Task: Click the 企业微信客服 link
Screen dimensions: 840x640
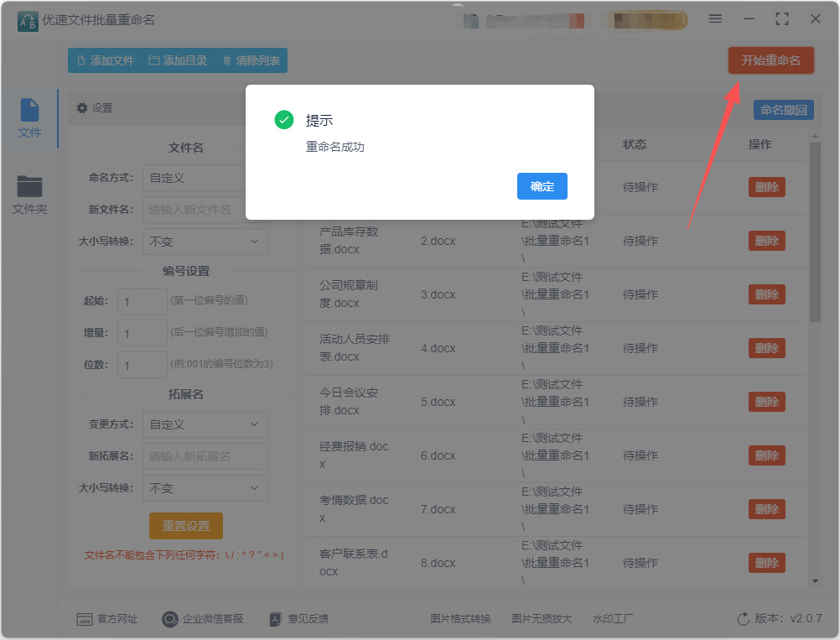Action: coord(213,618)
